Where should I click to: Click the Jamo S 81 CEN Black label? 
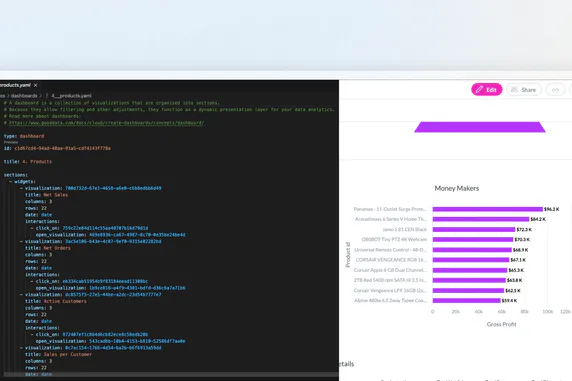(x=405, y=229)
